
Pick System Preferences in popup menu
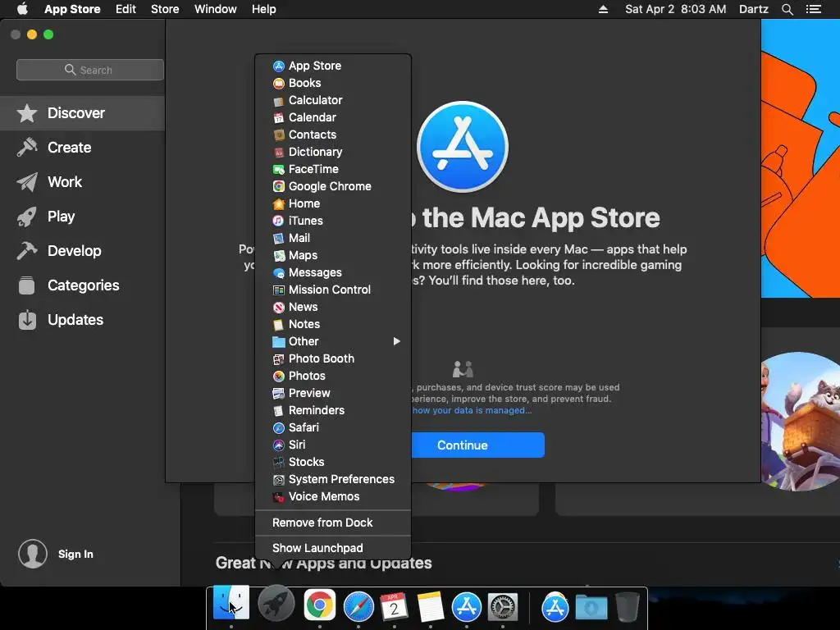click(333, 479)
